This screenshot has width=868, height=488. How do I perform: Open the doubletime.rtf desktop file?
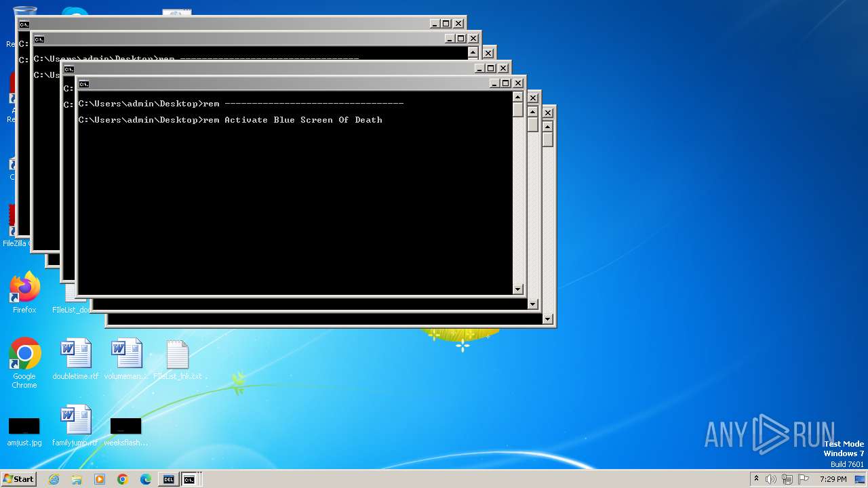(75, 359)
